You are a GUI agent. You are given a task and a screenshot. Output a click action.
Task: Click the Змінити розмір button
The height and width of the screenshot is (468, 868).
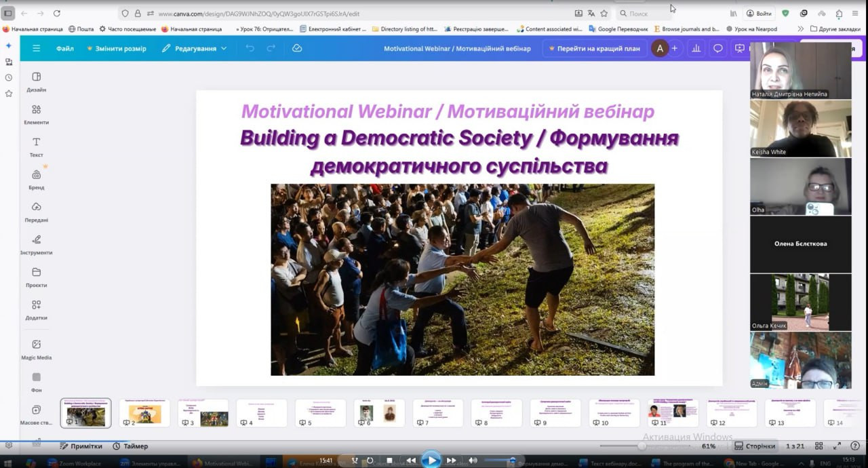tap(117, 48)
